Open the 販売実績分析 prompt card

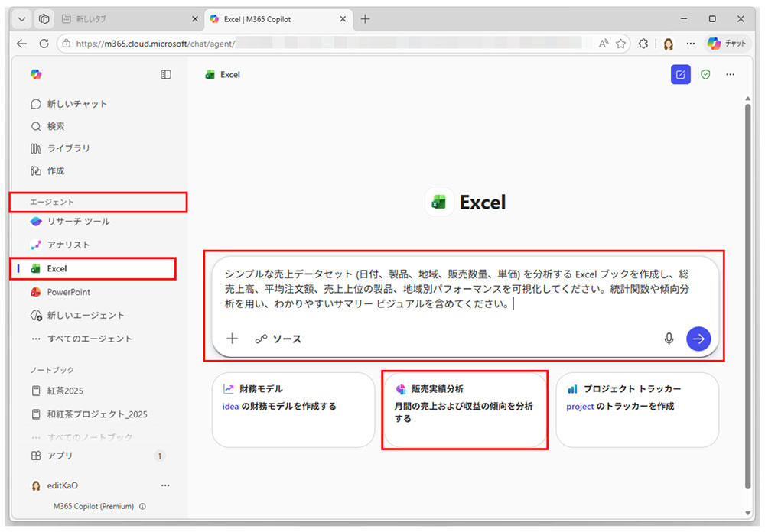point(464,410)
